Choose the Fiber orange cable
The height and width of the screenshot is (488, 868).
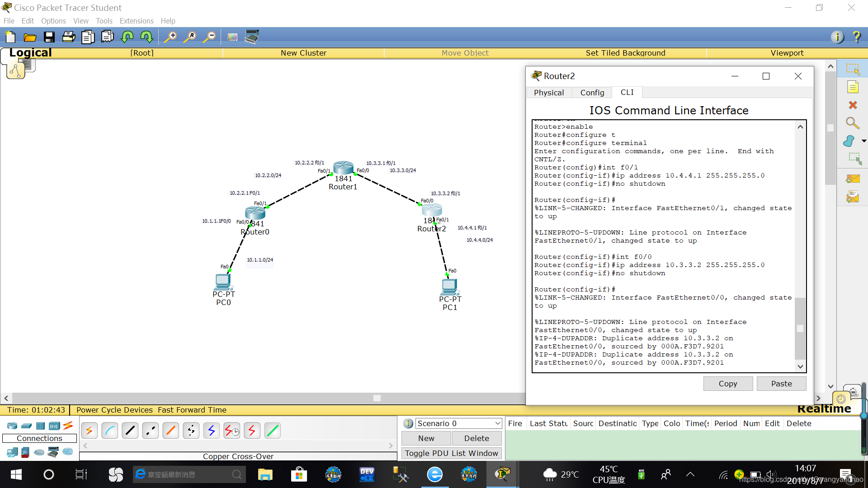(171, 431)
